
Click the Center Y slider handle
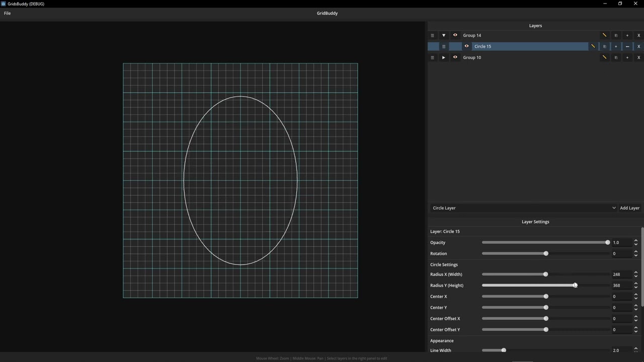tap(546, 307)
